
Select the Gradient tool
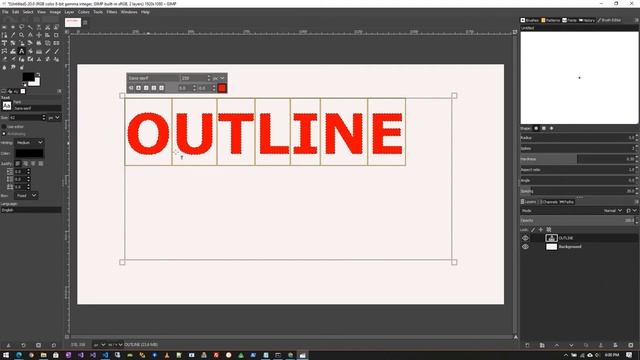[39, 51]
